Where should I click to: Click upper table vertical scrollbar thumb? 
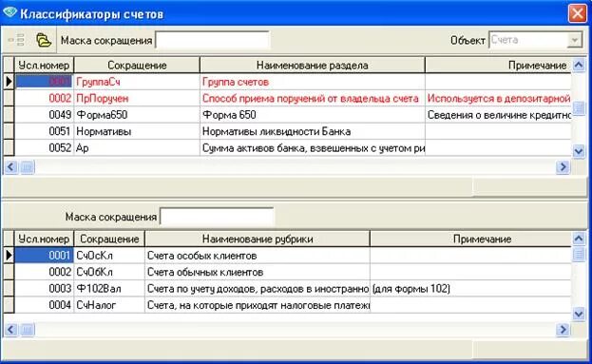(x=579, y=108)
